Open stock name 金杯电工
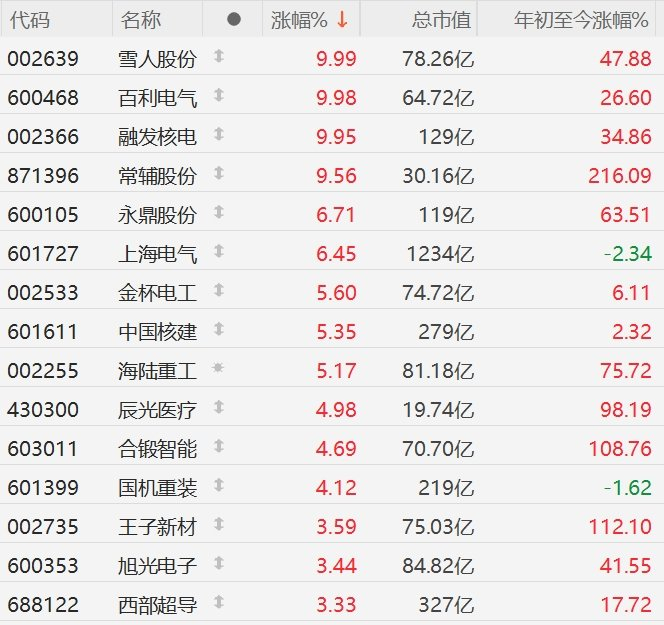This screenshot has height=625, width=664. pos(158,293)
